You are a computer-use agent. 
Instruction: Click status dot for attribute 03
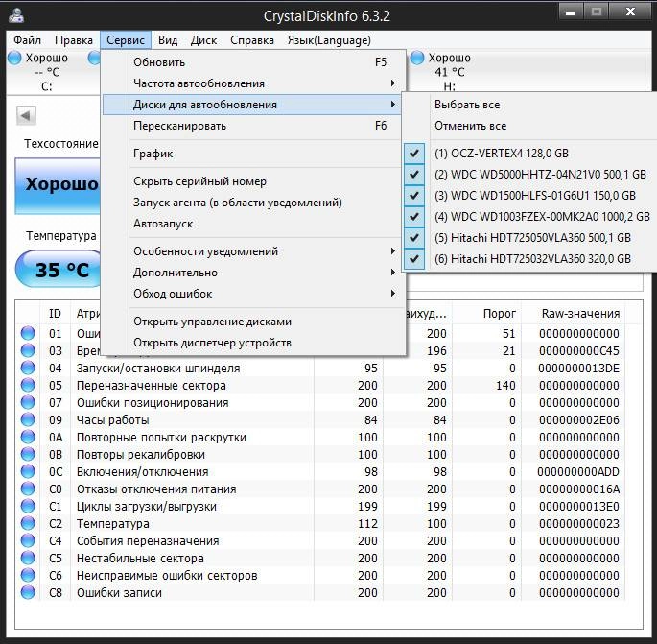[x=28, y=350]
